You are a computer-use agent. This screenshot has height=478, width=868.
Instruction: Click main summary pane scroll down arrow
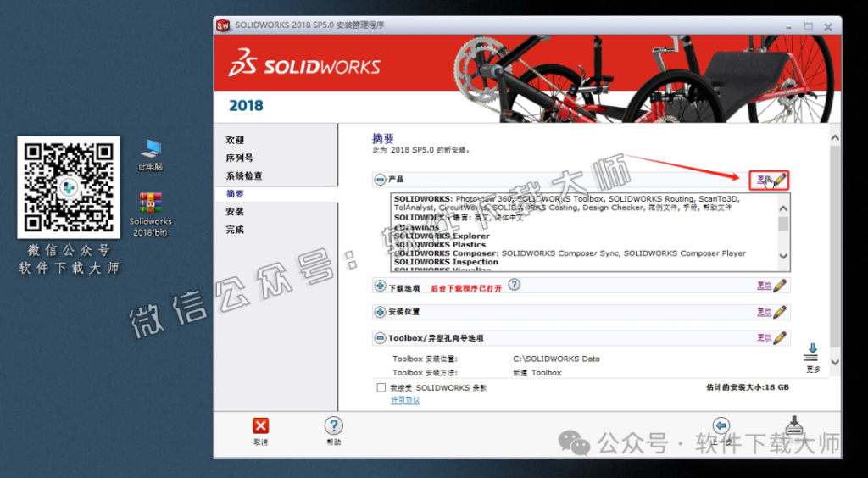pos(835,362)
